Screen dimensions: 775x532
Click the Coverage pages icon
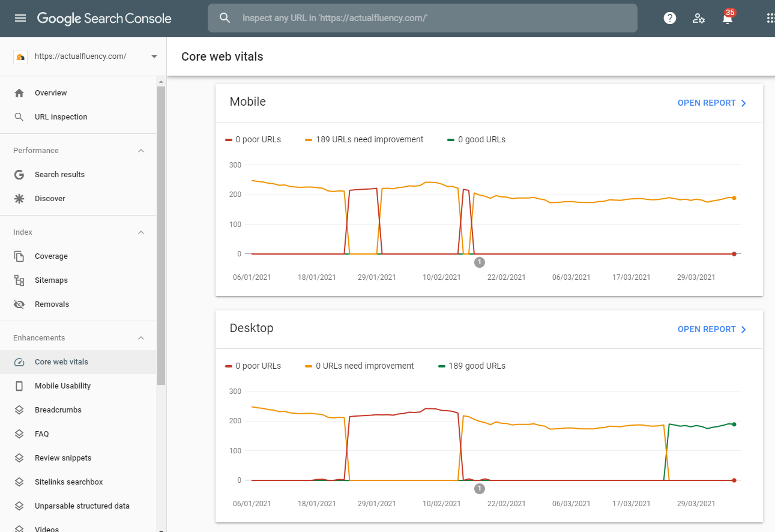click(x=19, y=256)
